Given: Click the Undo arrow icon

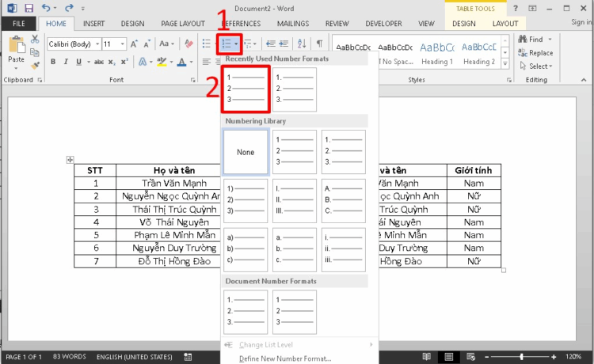Looking at the screenshot, I should [x=46, y=8].
